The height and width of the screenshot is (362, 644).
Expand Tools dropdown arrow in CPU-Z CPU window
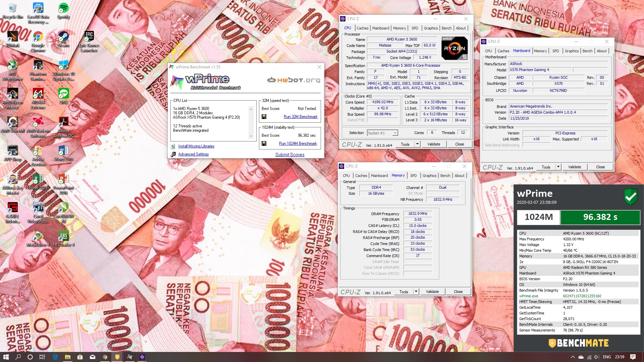(417, 144)
